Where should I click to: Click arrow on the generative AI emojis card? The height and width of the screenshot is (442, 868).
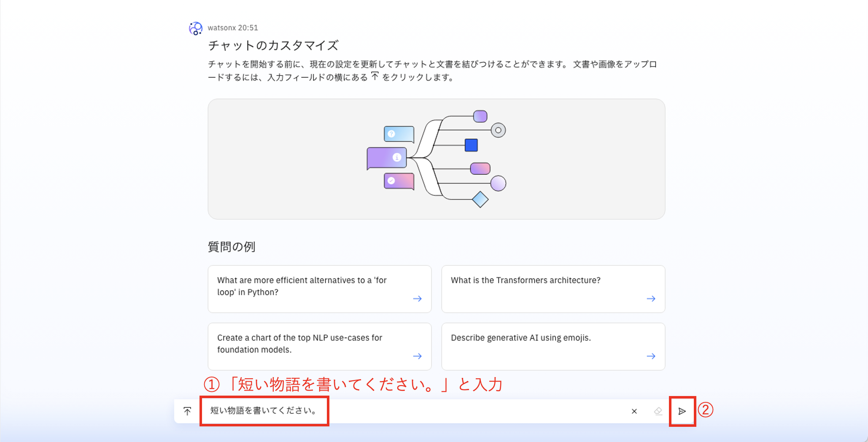[x=651, y=356]
